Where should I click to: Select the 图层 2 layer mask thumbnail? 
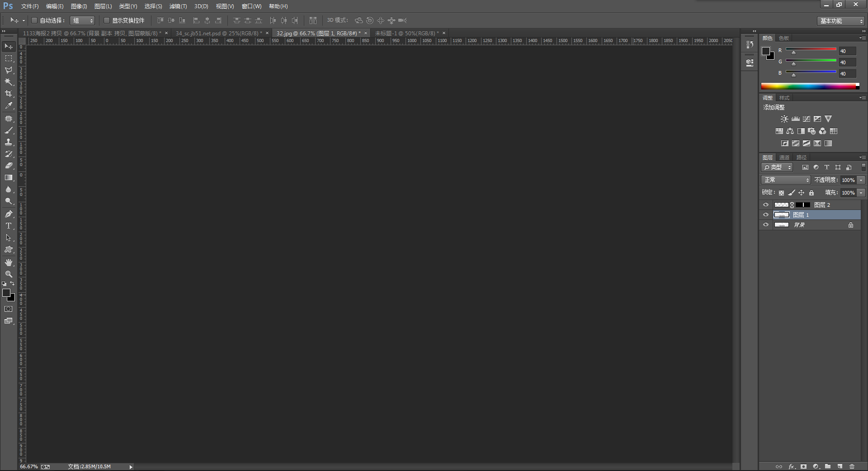point(803,205)
